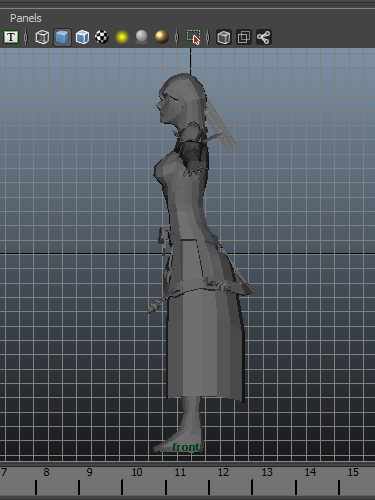
Task: Click X-Ray Active Components icon
Action: coord(244,37)
